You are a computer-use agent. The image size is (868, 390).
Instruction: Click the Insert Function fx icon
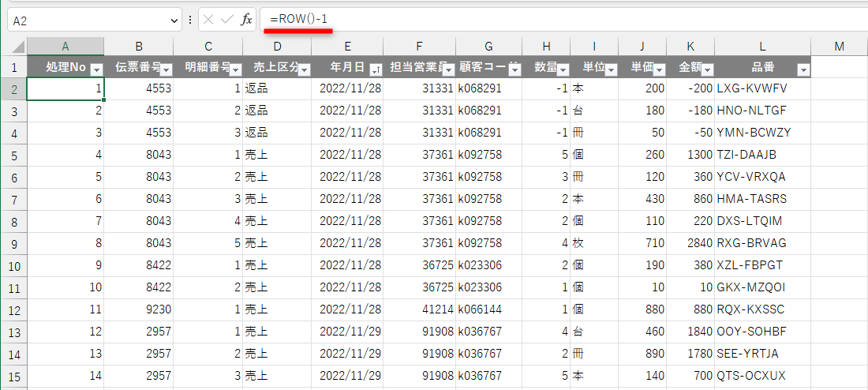pos(246,20)
